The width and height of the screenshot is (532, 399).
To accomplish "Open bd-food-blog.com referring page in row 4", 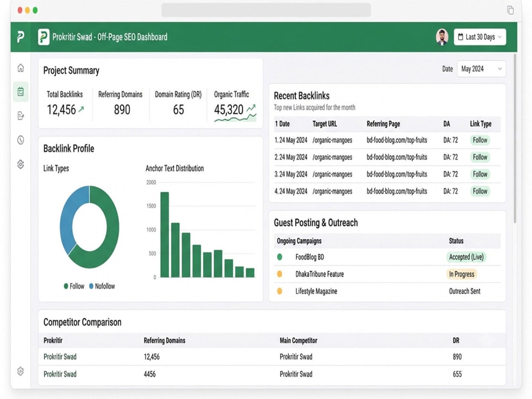I will tap(397, 191).
